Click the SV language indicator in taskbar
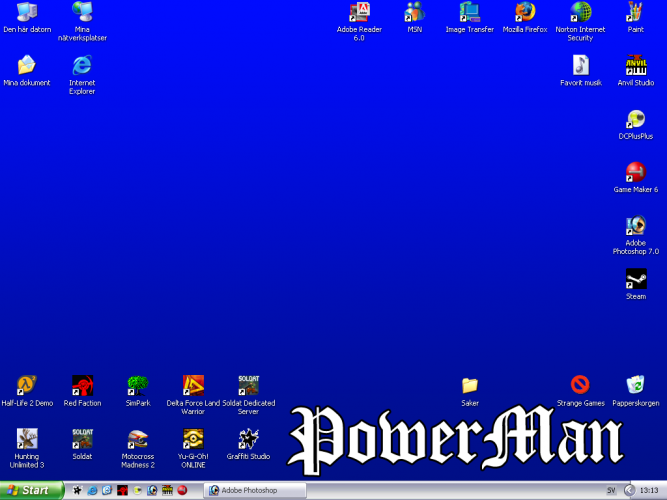This screenshot has width=667, height=500. tap(610, 490)
